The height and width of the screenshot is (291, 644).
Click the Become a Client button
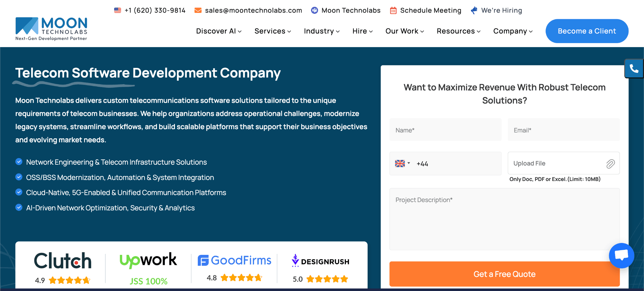tap(587, 31)
